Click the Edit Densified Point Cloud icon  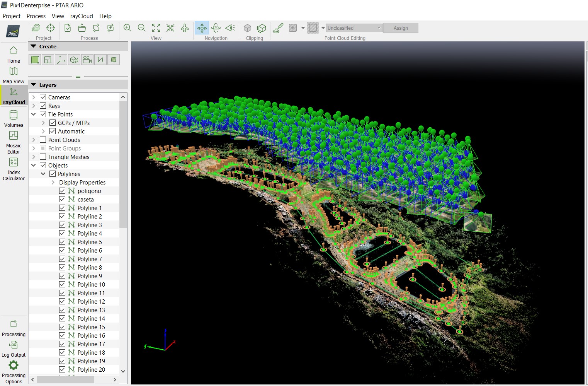coord(278,28)
